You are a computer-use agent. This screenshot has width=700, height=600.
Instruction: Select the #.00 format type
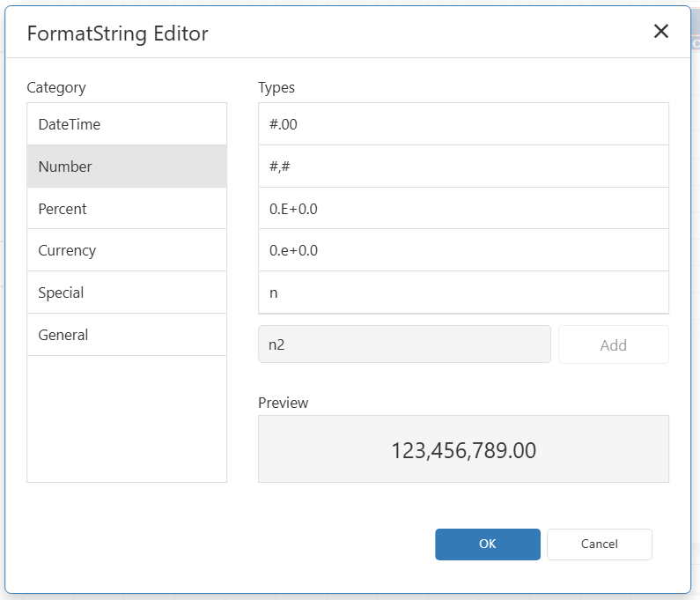click(463, 124)
